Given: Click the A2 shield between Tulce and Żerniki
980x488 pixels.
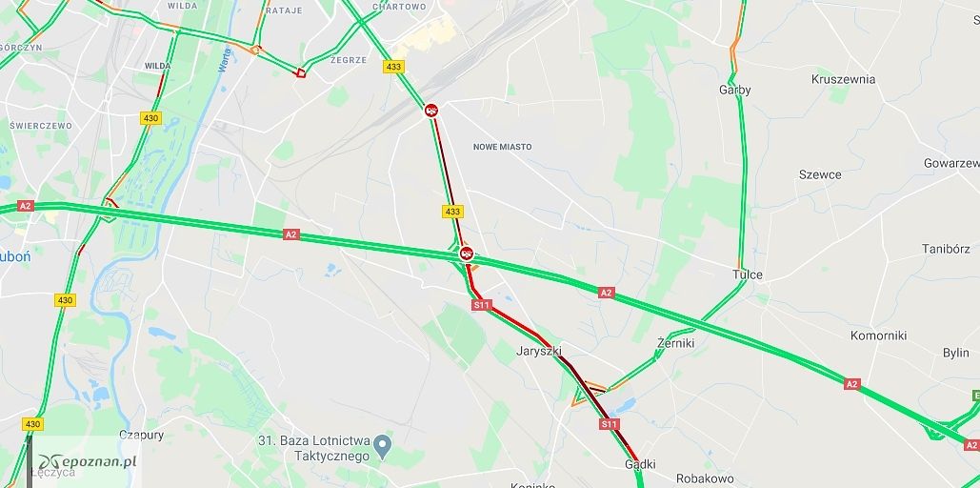Looking at the screenshot, I should [x=606, y=293].
